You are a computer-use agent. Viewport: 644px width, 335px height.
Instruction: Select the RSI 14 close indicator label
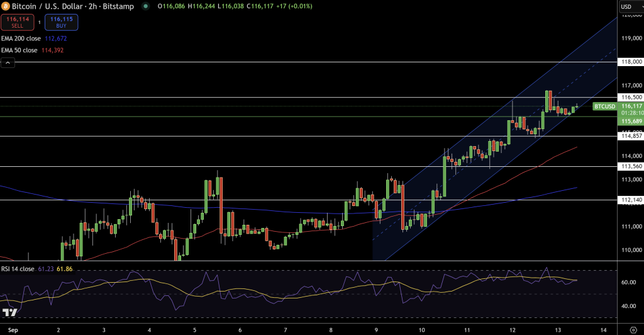[x=18, y=269]
